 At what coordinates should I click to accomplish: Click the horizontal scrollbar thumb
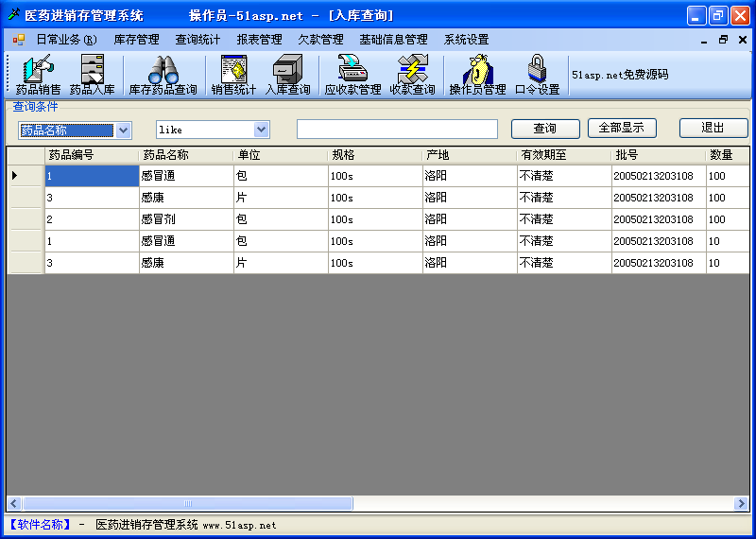click(187, 504)
